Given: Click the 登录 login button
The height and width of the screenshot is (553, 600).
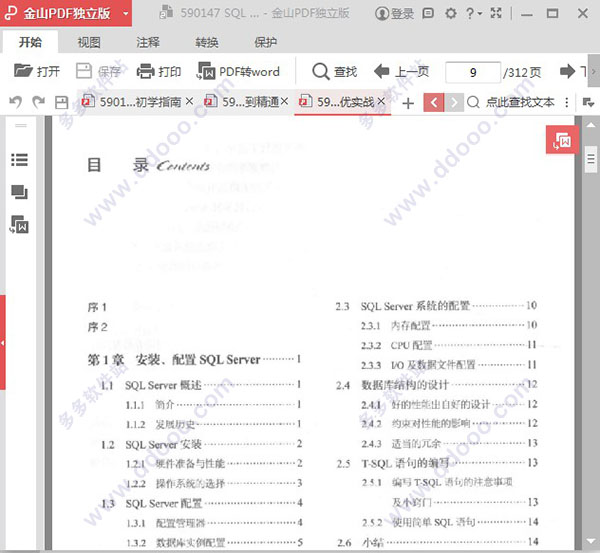Looking at the screenshot, I should coord(395,14).
